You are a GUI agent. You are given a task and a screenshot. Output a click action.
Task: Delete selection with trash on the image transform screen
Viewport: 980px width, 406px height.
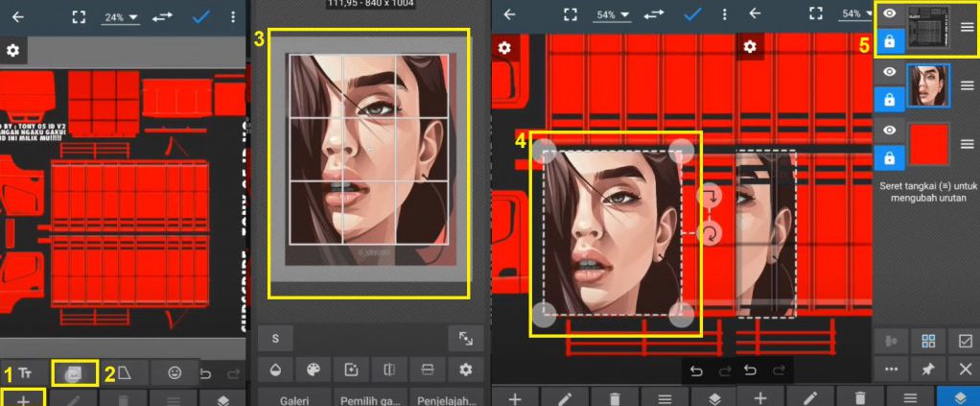coord(615,398)
